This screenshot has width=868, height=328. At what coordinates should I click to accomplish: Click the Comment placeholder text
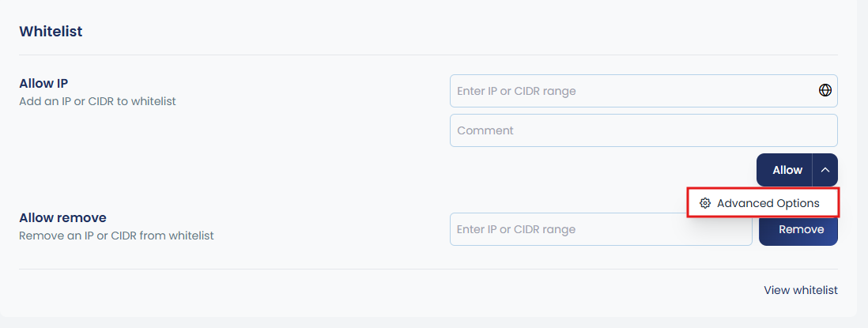(485, 130)
